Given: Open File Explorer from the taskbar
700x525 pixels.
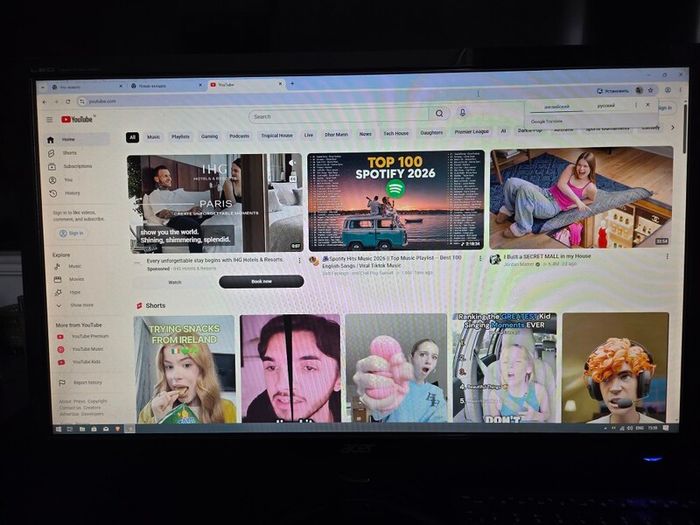Looking at the screenshot, I should pos(82,429).
